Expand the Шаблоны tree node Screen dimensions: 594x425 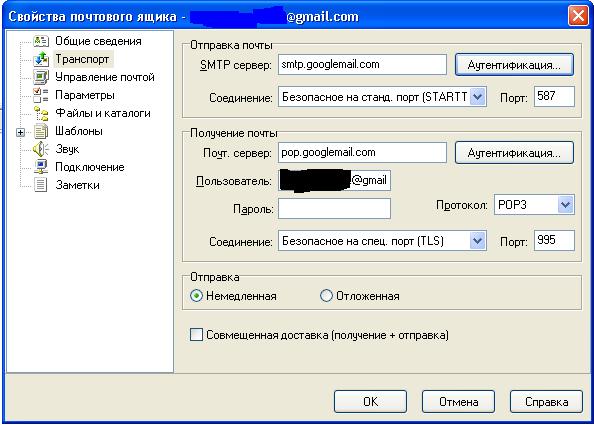[20, 132]
